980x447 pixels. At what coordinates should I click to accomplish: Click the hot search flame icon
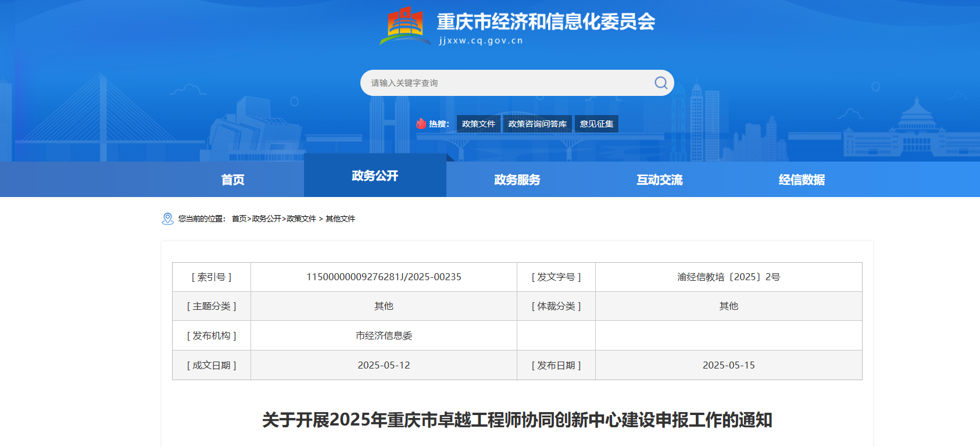coord(421,124)
